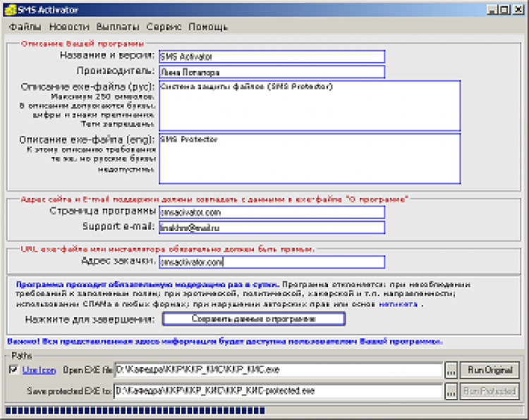Click the Сохранить данные о программе button
Screen dimensions: 529x420
(254, 319)
